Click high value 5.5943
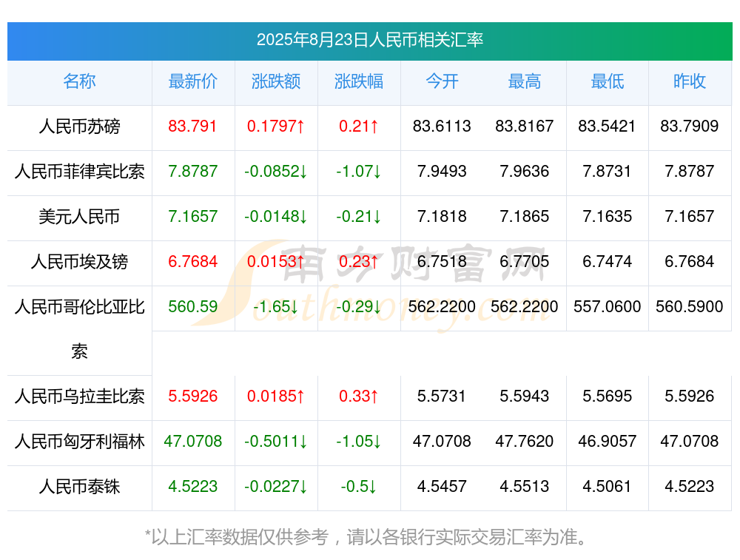 click(525, 397)
